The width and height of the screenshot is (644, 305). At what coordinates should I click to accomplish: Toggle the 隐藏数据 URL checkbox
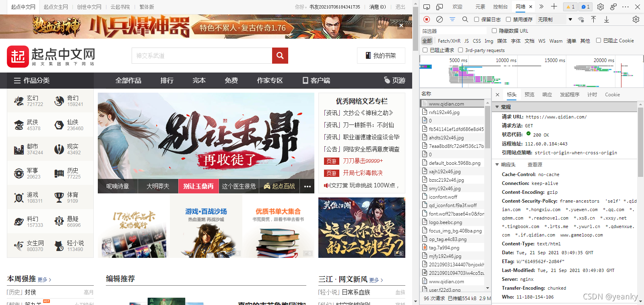tap(494, 31)
